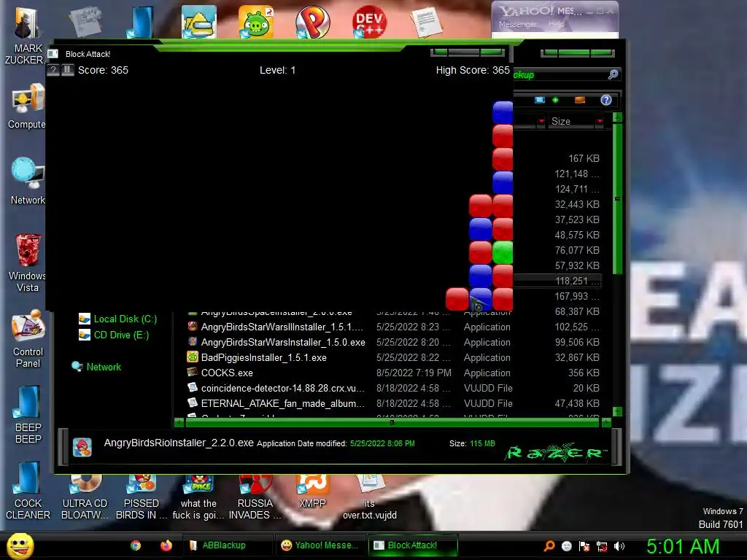
Task: Click Angry Birds Rio icon in details pane
Action: pos(82,447)
